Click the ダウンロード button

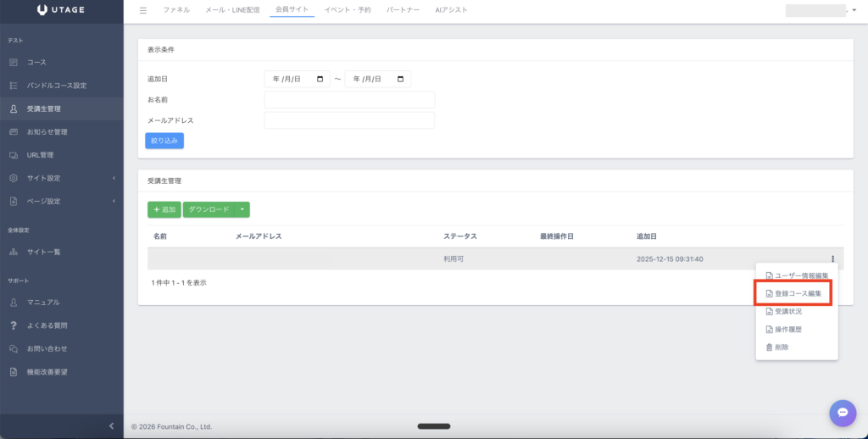(x=209, y=209)
